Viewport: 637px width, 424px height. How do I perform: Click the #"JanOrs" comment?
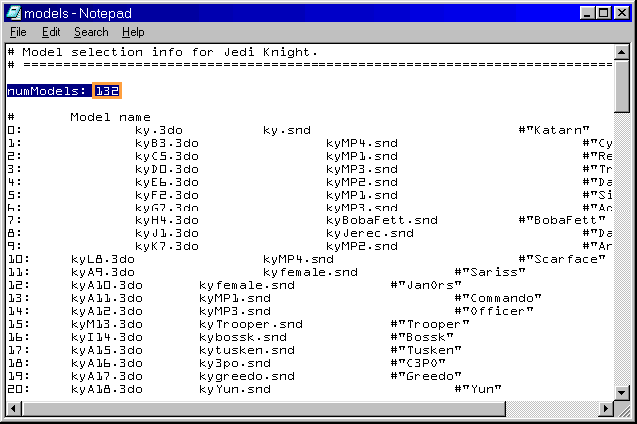coord(426,285)
